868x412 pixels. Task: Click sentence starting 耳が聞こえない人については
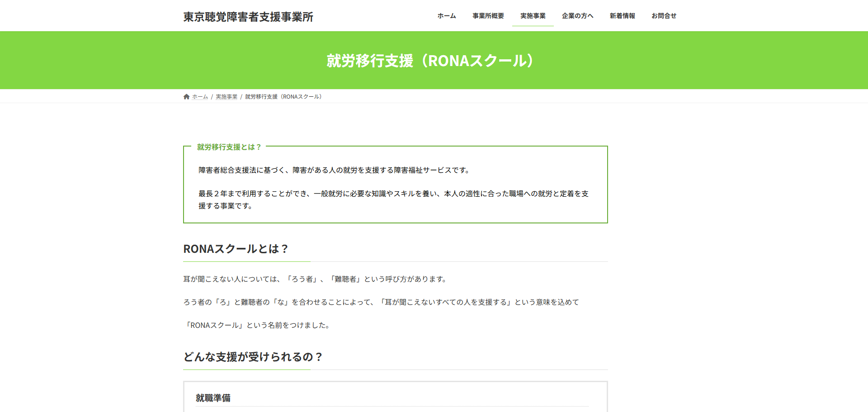316,279
